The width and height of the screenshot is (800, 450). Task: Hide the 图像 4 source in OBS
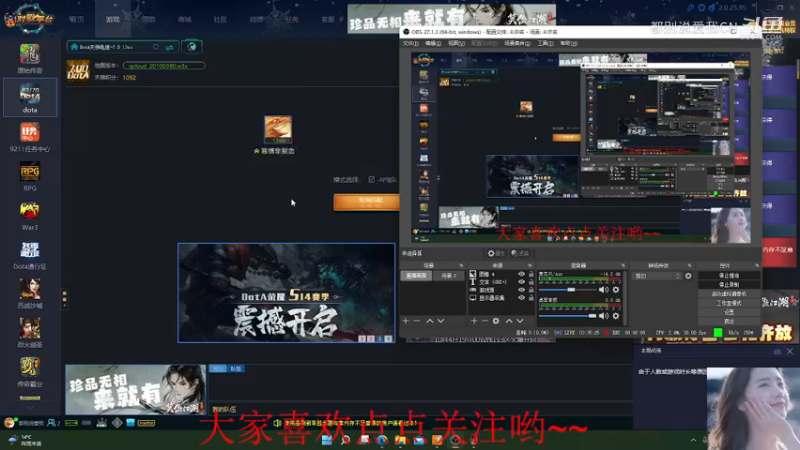click(521, 274)
